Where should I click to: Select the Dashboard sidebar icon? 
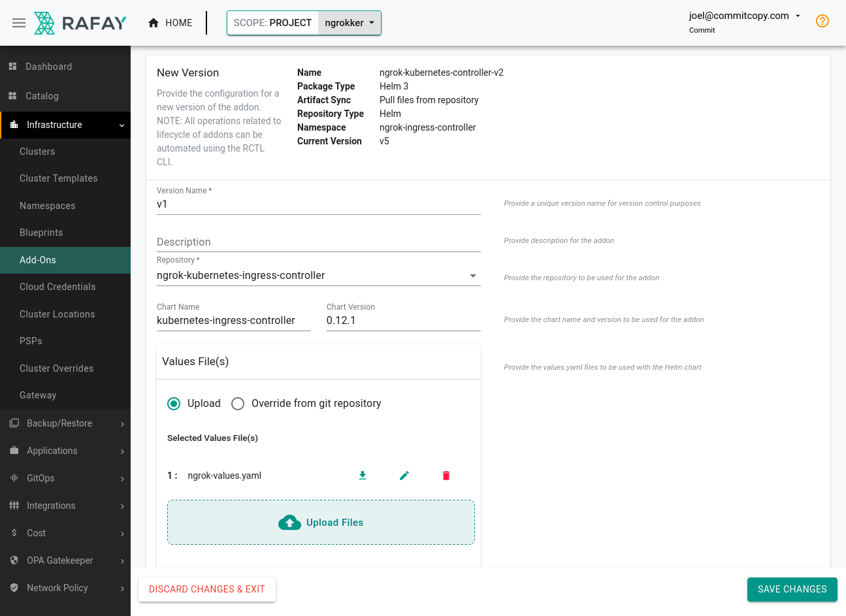point(13,66)
